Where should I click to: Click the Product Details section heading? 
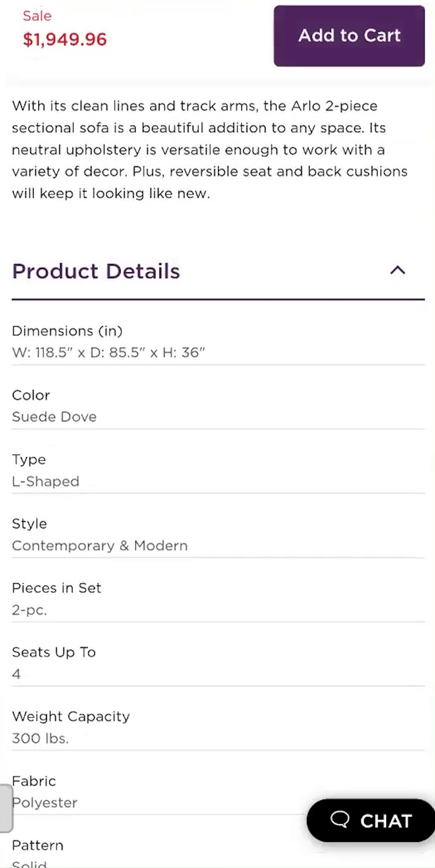[x=96, y=272]
